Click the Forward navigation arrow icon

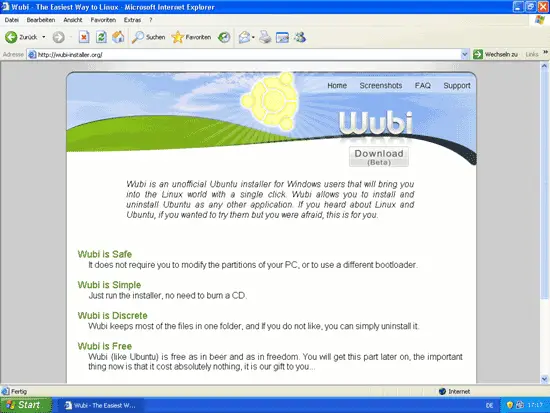59,37
